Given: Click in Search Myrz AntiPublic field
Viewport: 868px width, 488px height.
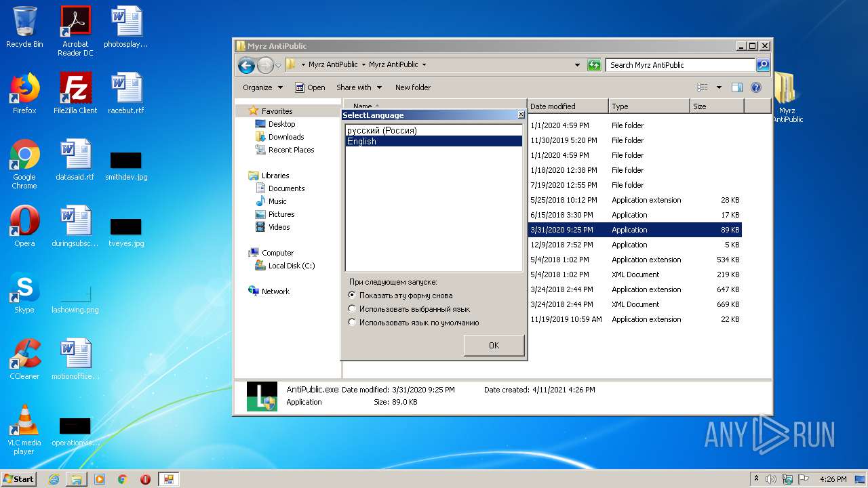Looking at the screenshot, I should tap(680, 65).
